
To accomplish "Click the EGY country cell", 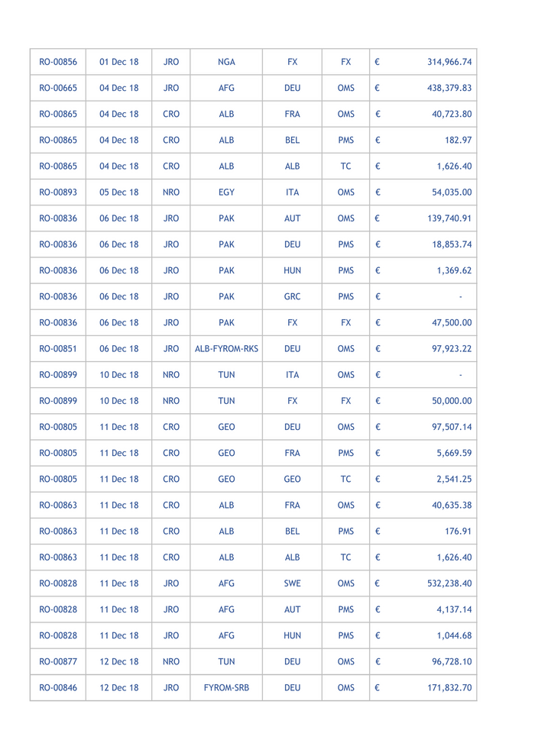I will coord(226,192).
